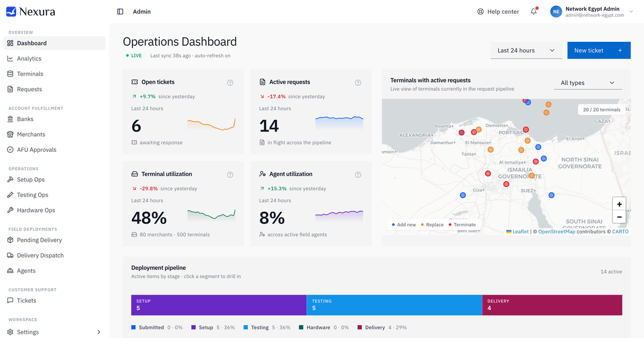Open help for Active requests card
The image size is (644, 338).
(x=358, y=83)
